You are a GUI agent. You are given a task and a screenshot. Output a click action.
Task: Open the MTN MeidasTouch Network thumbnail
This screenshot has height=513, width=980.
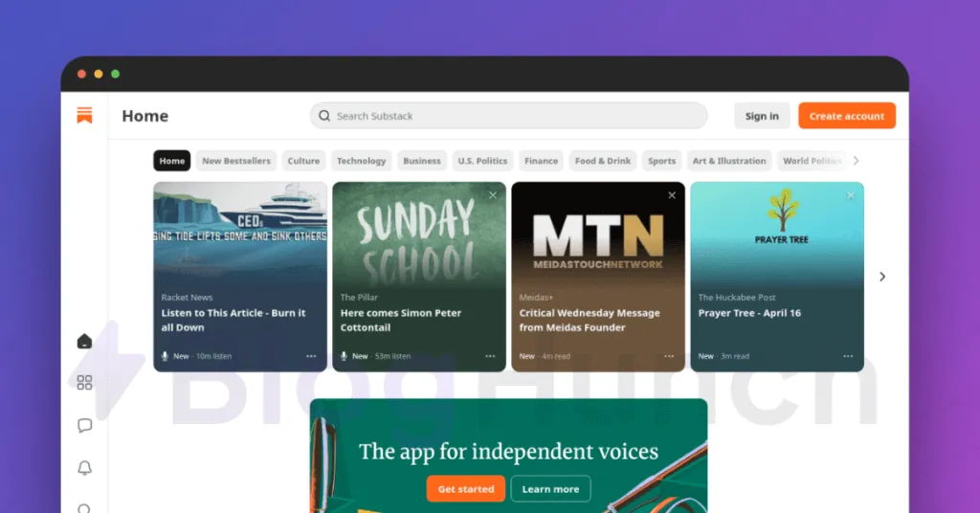tap(598, 233)
